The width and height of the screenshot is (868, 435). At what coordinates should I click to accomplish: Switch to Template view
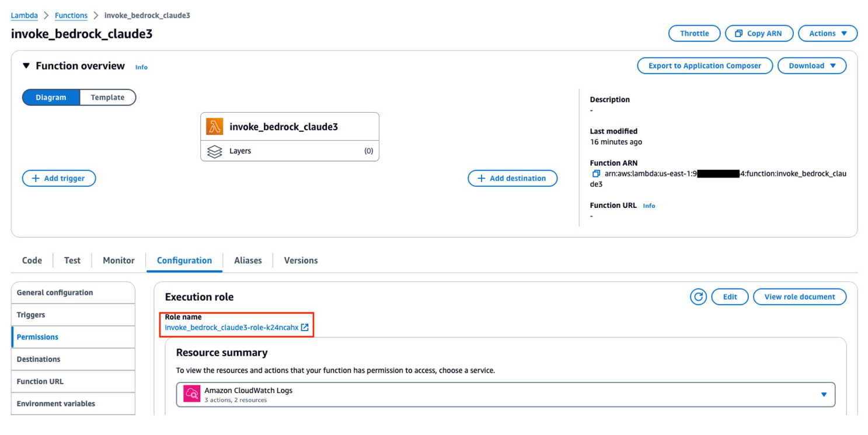tap(107, 98)
